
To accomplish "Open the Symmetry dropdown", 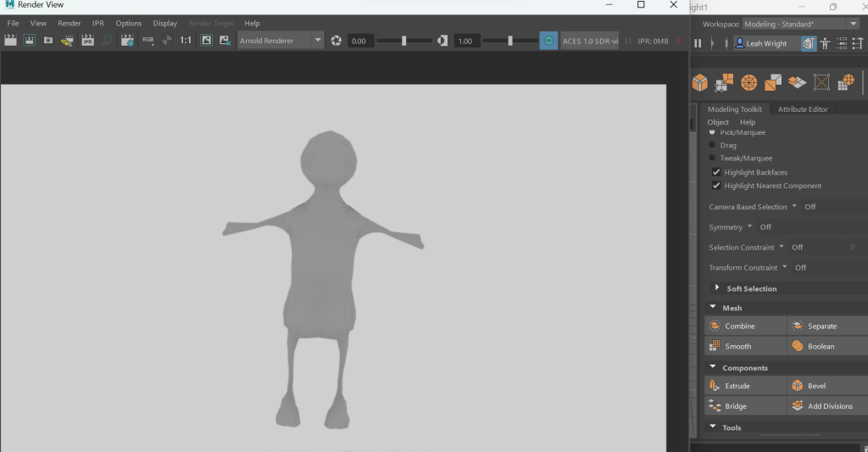I will coord(749,226).
